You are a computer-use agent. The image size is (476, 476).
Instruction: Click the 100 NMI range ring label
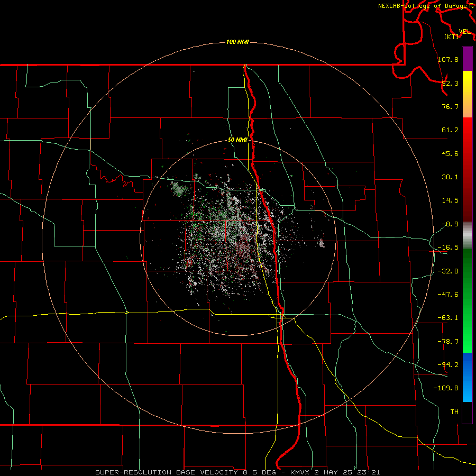pyautogui.click(x=237, y=42)
